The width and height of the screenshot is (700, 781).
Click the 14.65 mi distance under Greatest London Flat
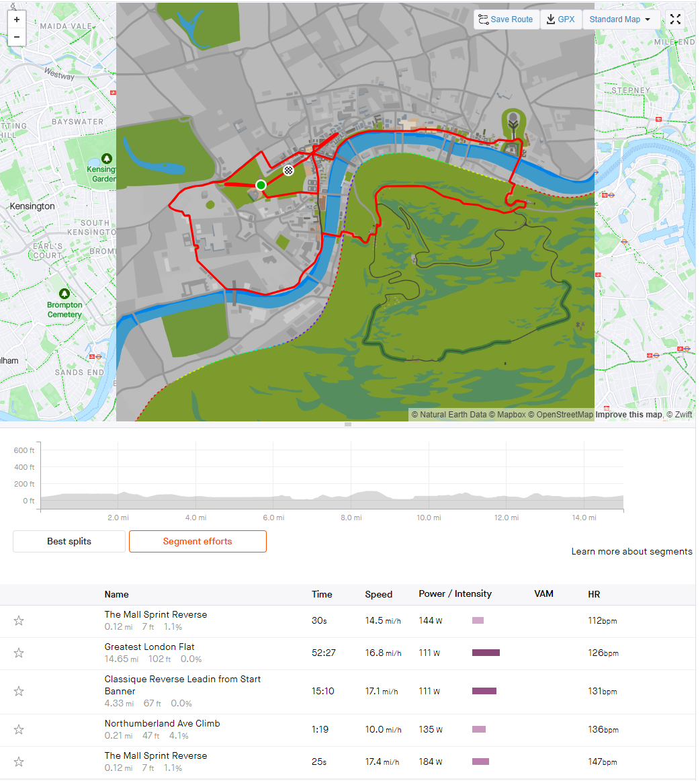[x=122, y=659]
